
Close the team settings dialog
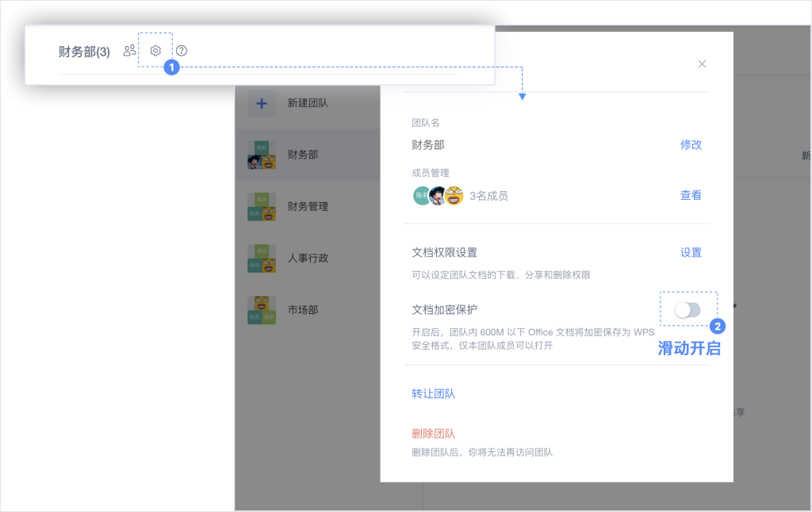point(702,63)
